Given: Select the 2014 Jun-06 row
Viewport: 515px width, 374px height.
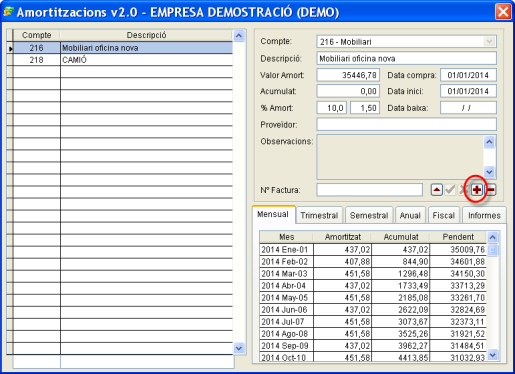Looking at the screenshot, I should click(x=373, y=310).
